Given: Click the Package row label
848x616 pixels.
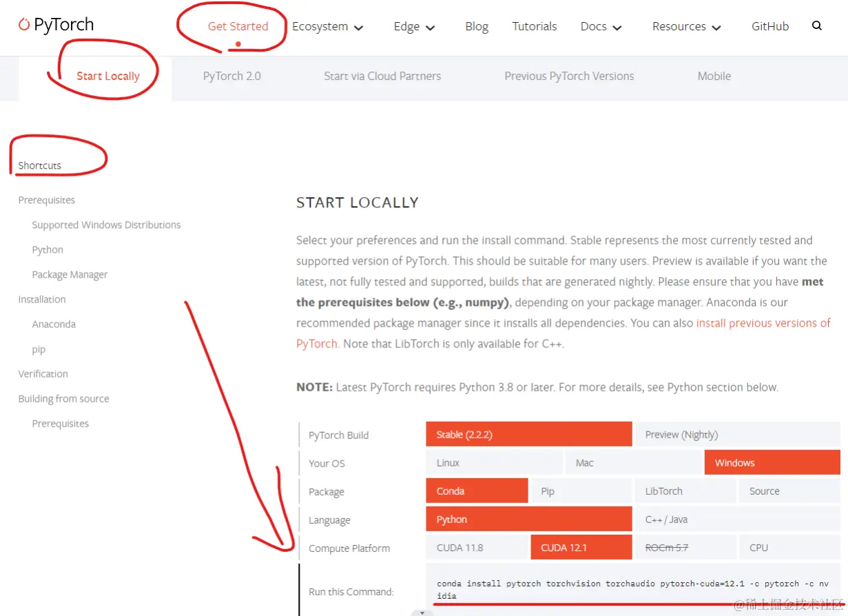Looking at the screenshot, I should (326, 492).
